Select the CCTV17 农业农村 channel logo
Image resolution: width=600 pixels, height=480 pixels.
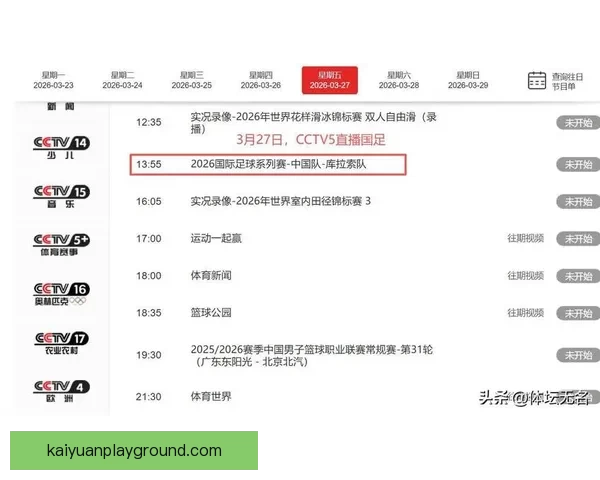[x=61, y=343]
